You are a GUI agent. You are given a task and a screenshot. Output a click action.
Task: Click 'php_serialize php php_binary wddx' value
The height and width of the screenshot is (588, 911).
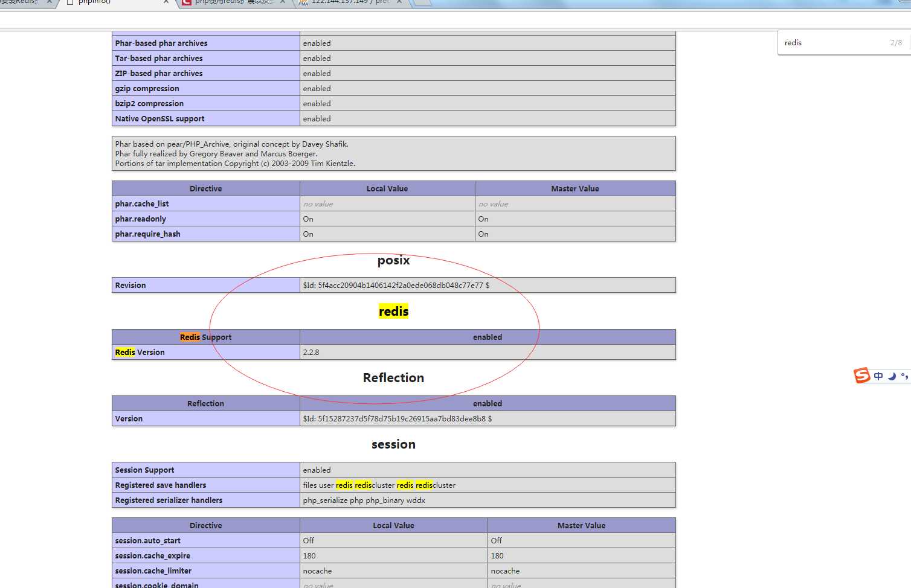coord(364,500)
